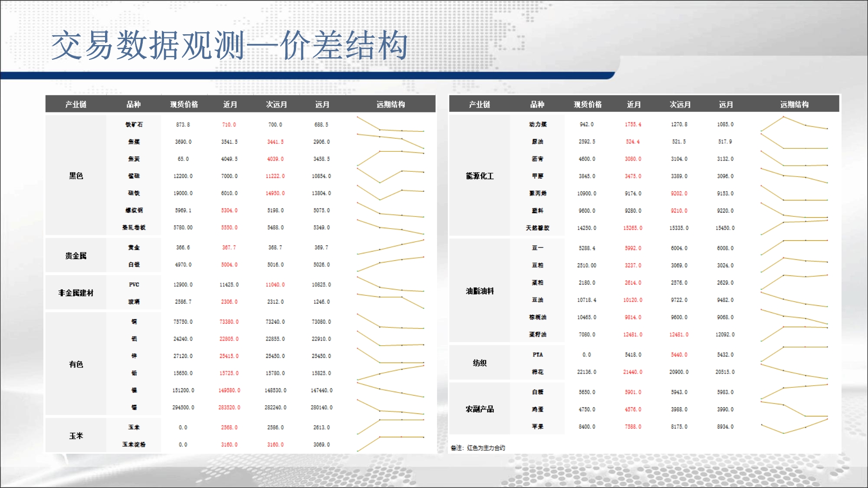Select the spot price 10718.4
868x488 pixels.
tap(587, 300)
